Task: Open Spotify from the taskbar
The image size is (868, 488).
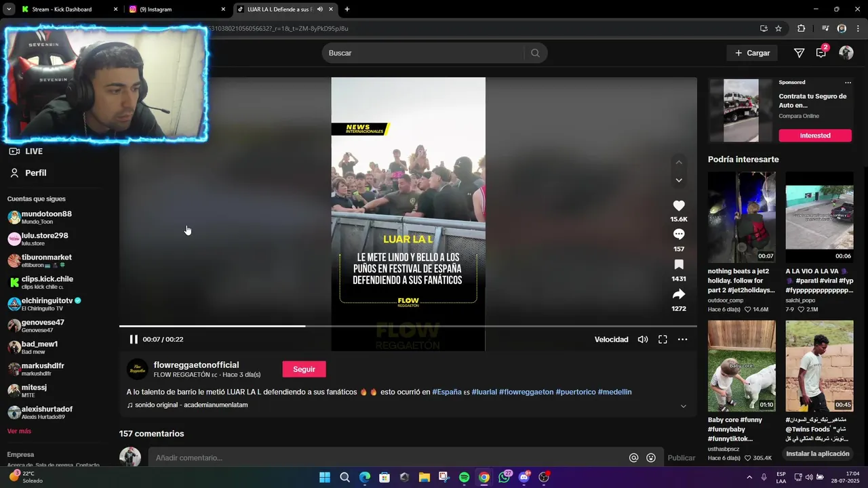Action: click(x=464, y=477)
